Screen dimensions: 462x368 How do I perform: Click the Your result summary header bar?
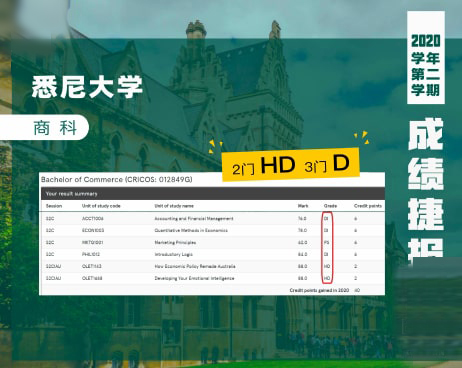pos(213,194)
